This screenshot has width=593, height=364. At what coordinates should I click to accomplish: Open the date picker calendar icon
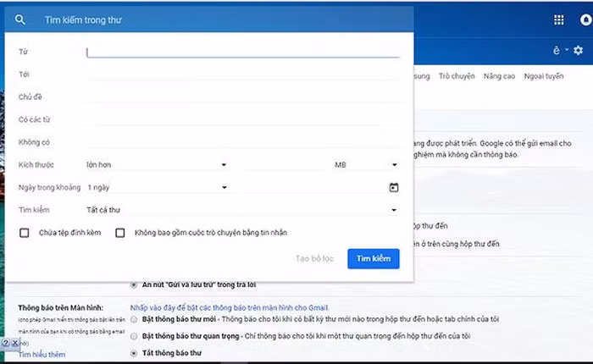[393, 187]
